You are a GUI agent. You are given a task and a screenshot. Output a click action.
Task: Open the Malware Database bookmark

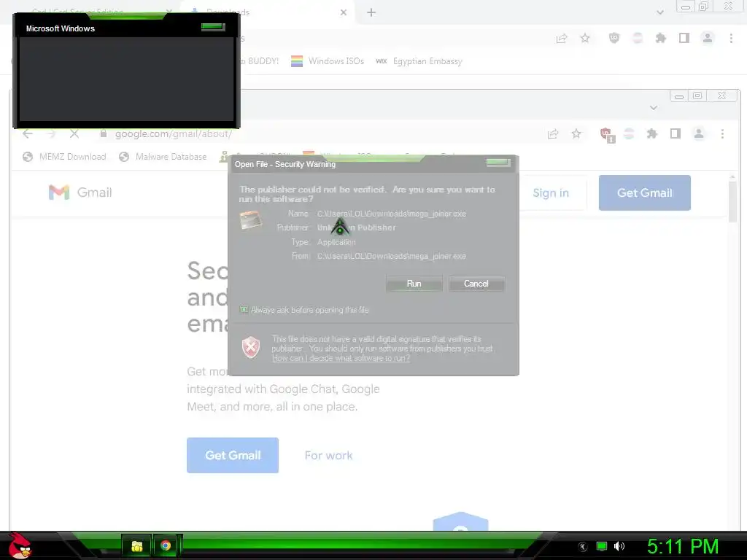point(163,157)
